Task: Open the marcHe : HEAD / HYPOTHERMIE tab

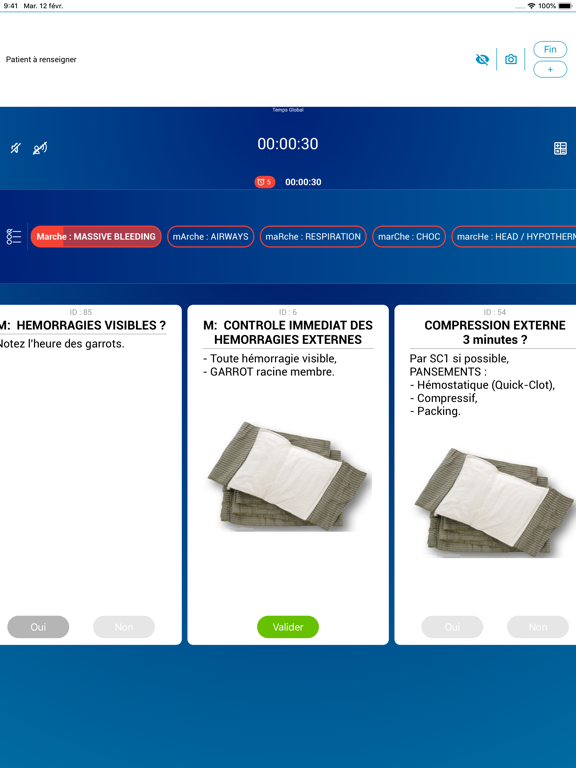Action: pos(514,237)
